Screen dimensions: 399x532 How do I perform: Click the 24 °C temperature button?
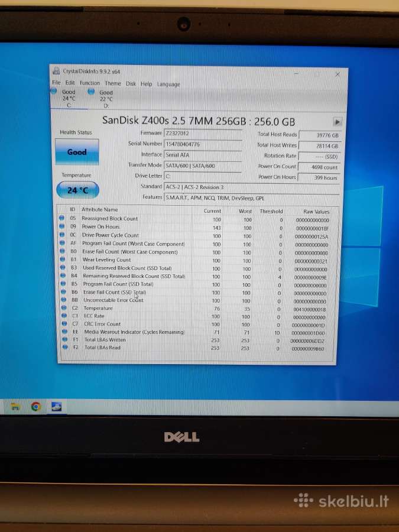click(x=77, y=190)
